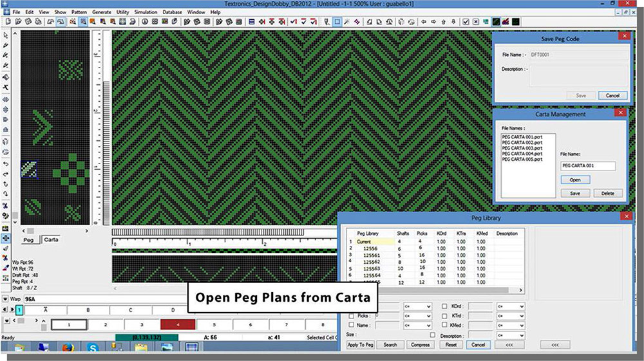644x361 pixels.
Task: Open the KMed comparison operator dropdown
Action: pos(511,326)
